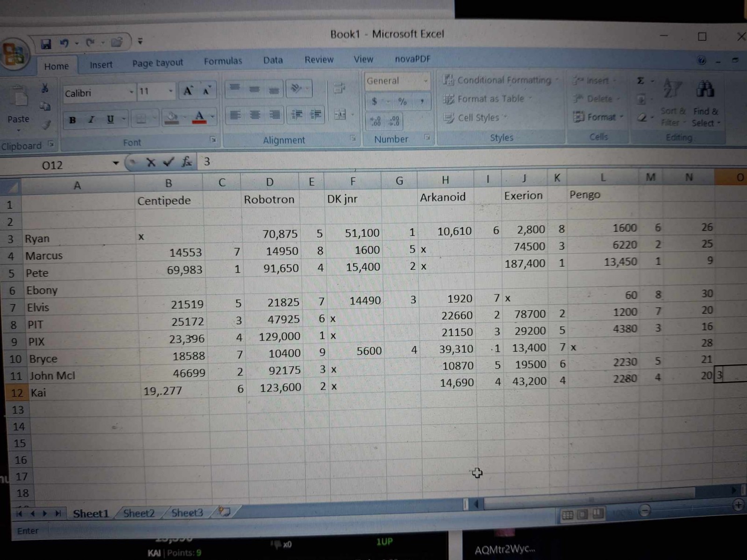Cancel the cell entry with X icon
Screen dimensions: 747x560
(x=151, y=162)
